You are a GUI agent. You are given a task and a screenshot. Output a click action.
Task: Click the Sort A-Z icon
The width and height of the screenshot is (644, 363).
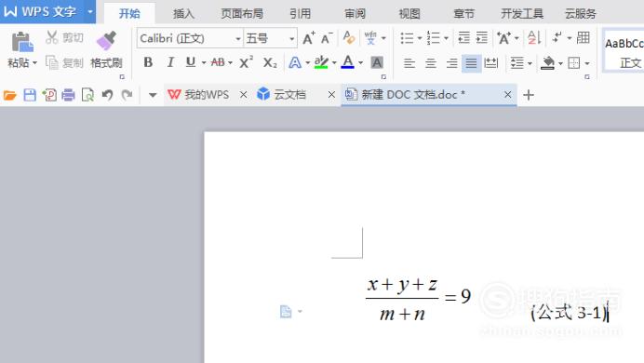534,38
